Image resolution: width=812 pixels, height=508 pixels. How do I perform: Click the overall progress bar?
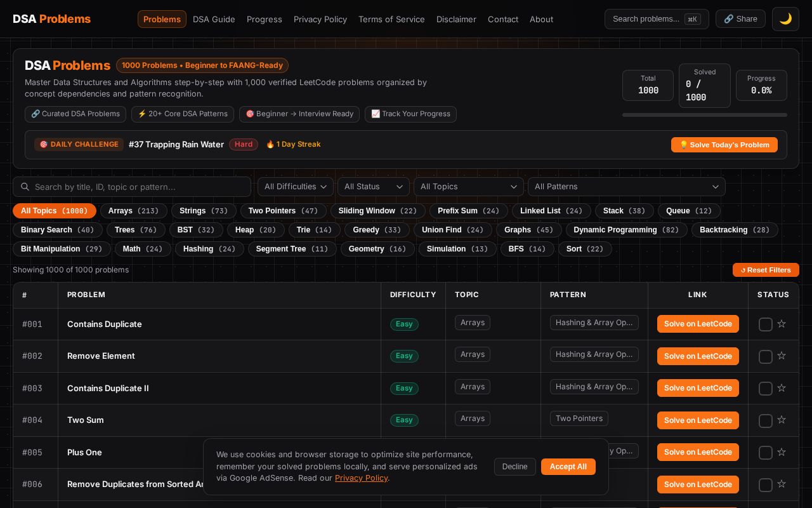(705, 115)
